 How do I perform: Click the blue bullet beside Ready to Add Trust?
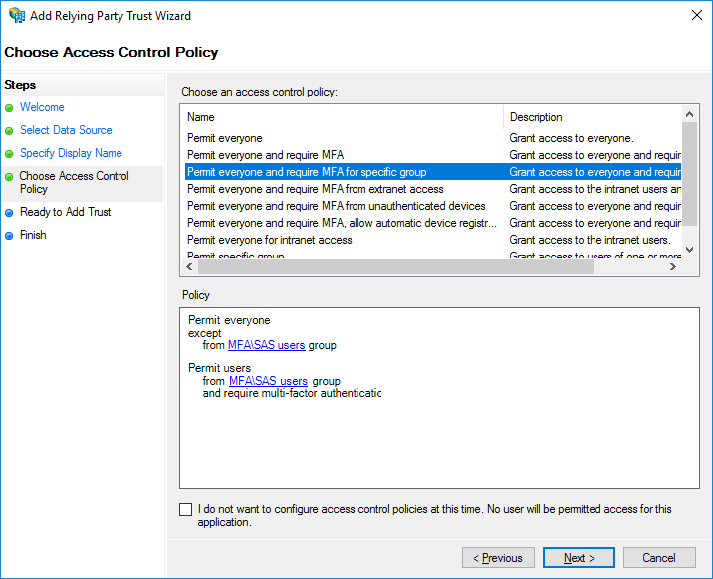[9, 213]
